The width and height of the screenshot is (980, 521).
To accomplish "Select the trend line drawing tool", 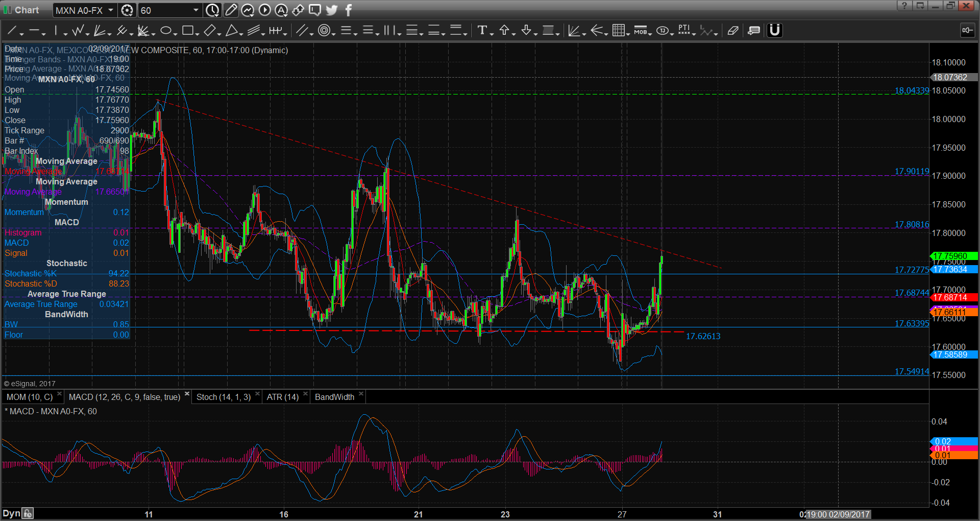I will point(12,31).
